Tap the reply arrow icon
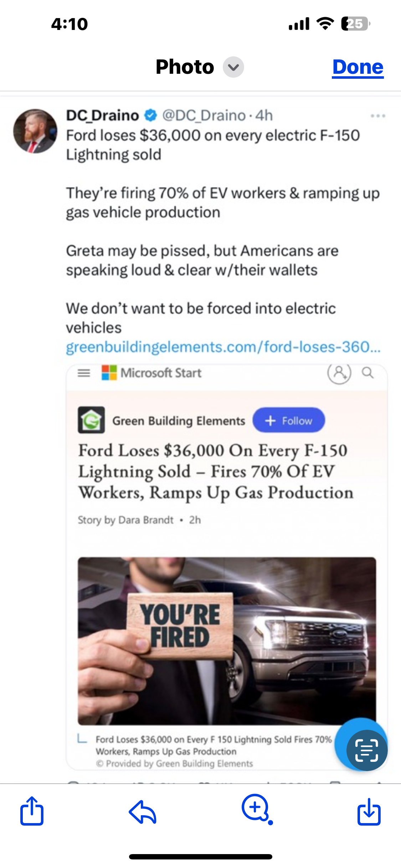Image resolution: width=401 pixels, height=868 pixels. point(143,812)
